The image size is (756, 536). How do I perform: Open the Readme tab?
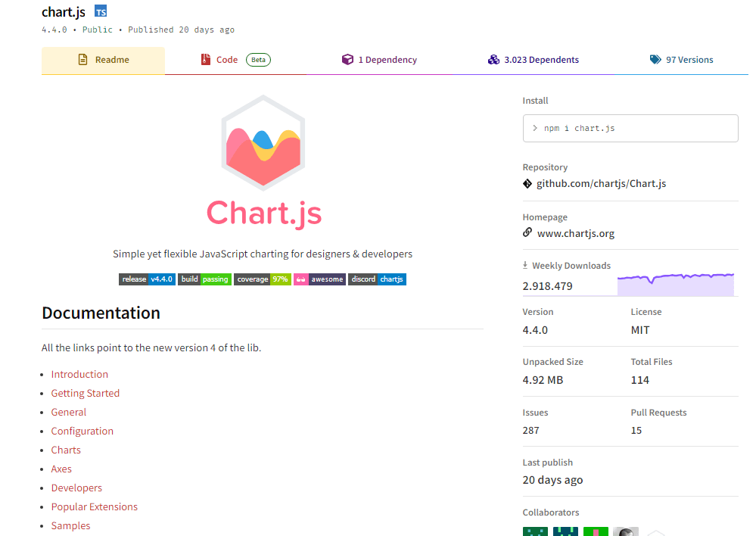pyautogui.click(x=103, y=61)
